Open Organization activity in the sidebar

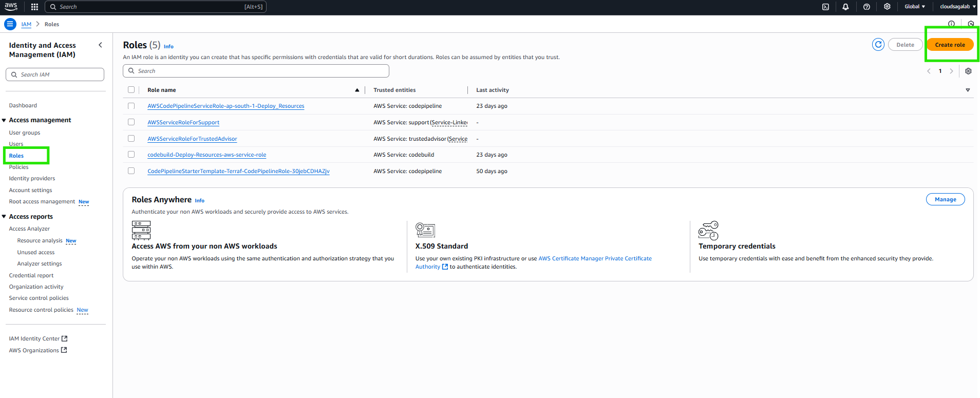(x=36, y=287)
